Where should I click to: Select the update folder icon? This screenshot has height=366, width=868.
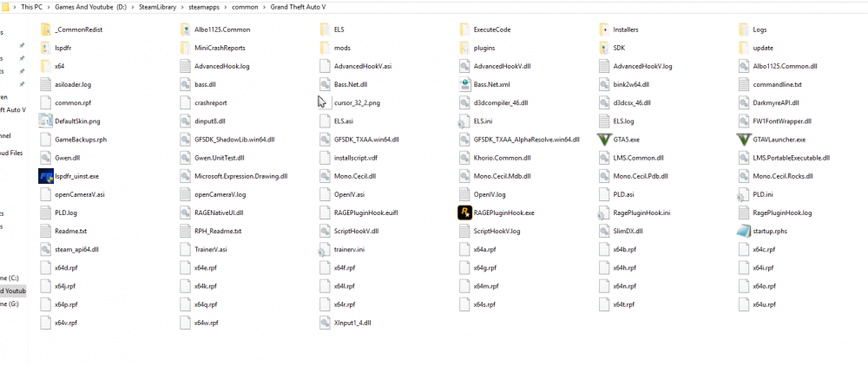click(x=743, y=48)
